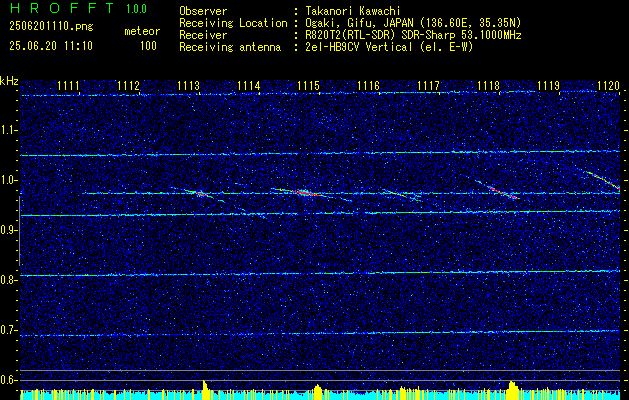This screenshot has height=400, width=629.
Task: Select receiver text R820T2(RTL-SDR) SDR-Sharp 53.1000MHz
Action: [413, 35]
